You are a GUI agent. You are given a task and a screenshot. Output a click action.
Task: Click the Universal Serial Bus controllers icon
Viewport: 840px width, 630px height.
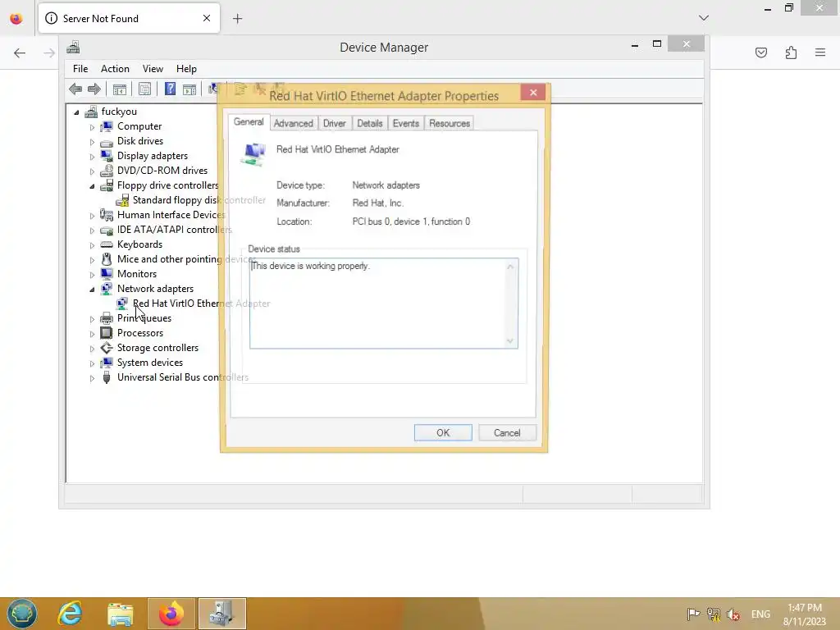coord(107,377)
